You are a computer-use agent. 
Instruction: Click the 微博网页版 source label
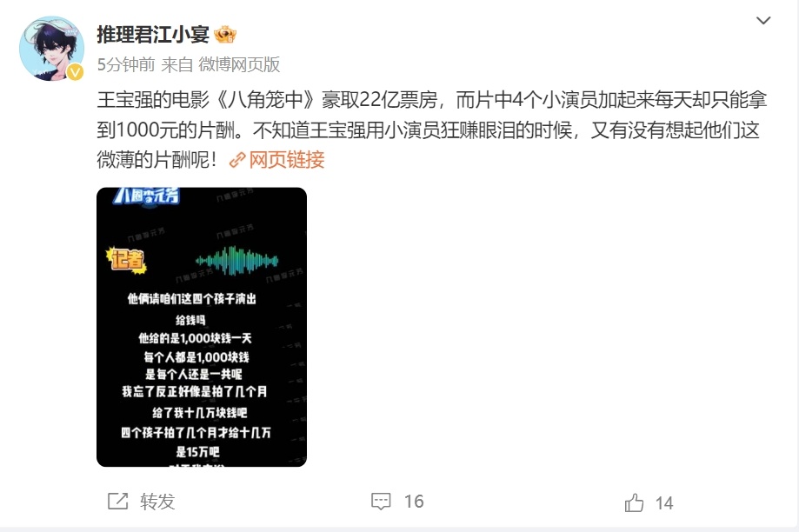click(239, 64)
